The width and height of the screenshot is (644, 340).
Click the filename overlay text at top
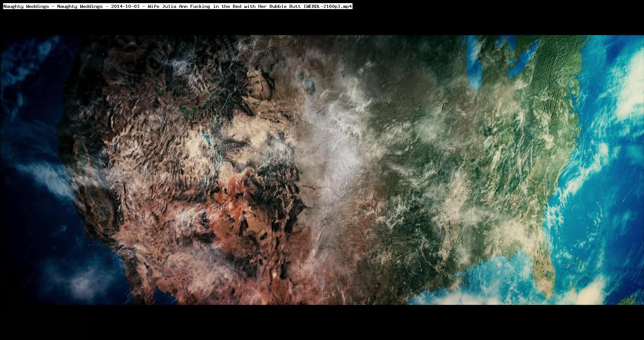(178, 6)
